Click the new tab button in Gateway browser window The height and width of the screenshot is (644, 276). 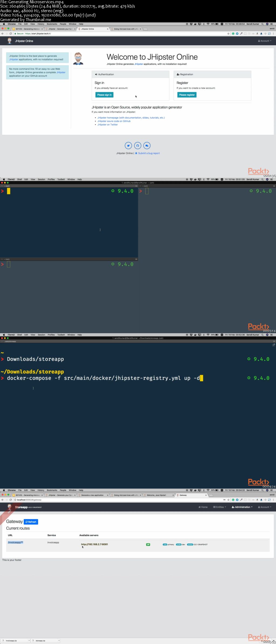(x=211, y=495)
